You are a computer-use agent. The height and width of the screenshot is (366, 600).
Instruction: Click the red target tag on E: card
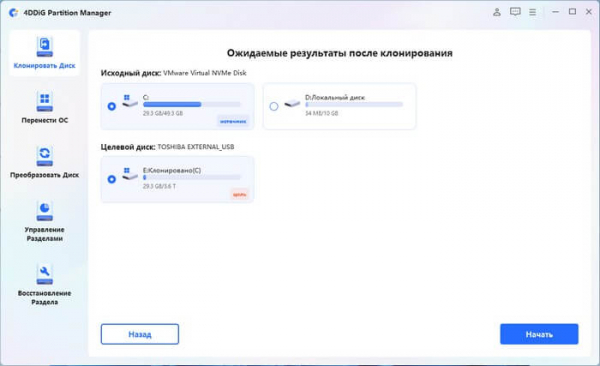(240, 194)
